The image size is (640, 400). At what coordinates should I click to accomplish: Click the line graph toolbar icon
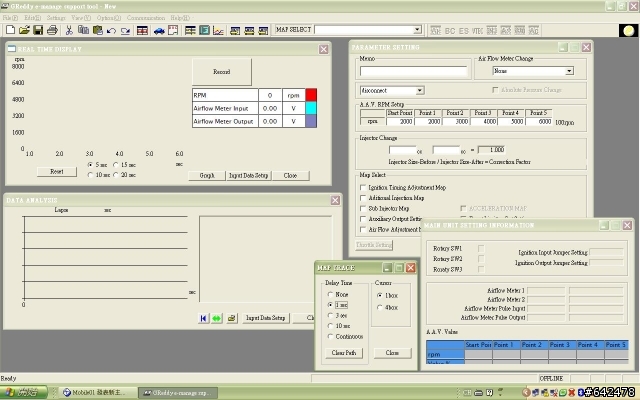tap(218, 31)
